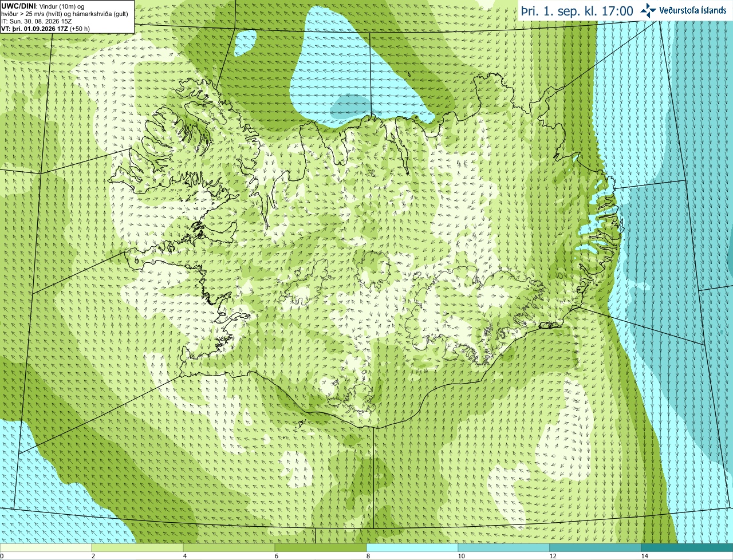Click the legend tick label 8

(x=368, y=556)
